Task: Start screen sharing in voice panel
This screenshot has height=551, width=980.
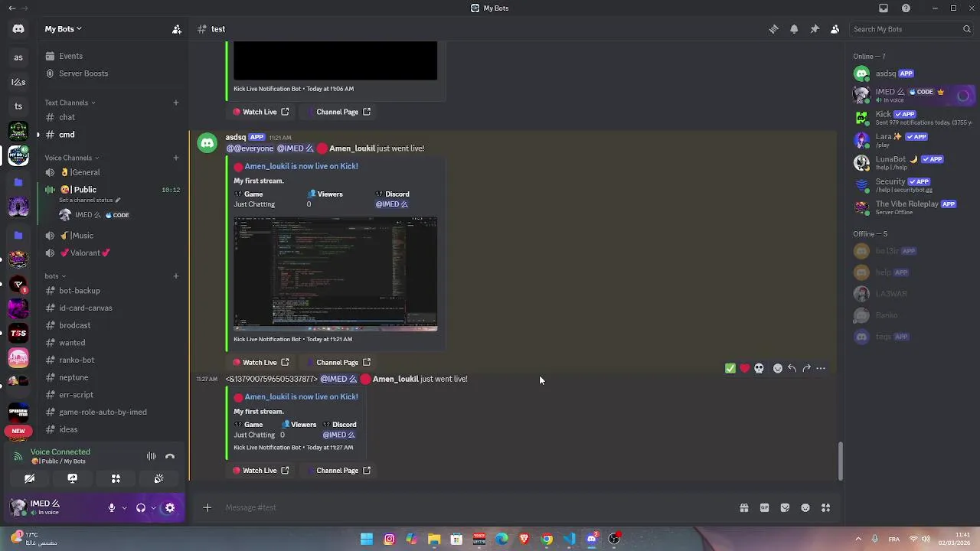Action: tap(72, 478)
